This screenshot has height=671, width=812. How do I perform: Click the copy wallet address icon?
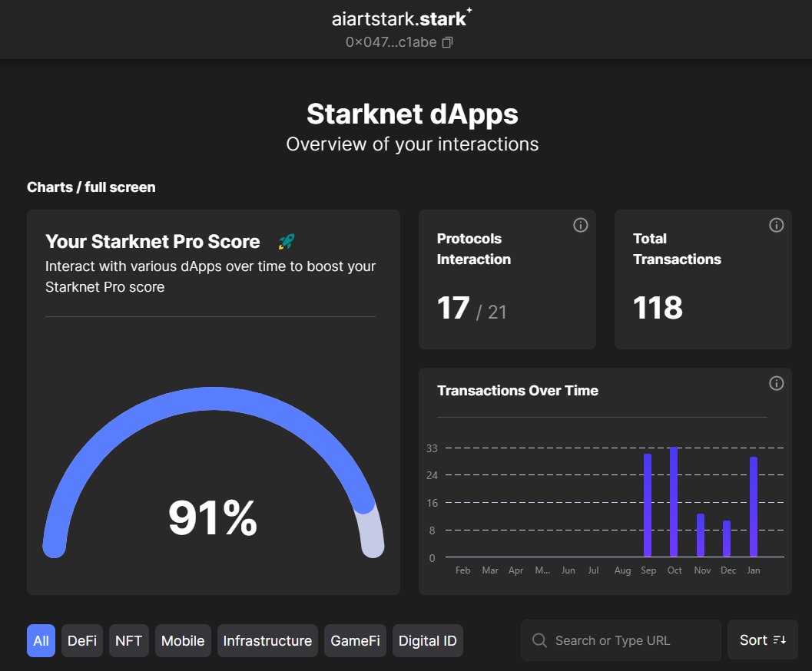[447, 42]
